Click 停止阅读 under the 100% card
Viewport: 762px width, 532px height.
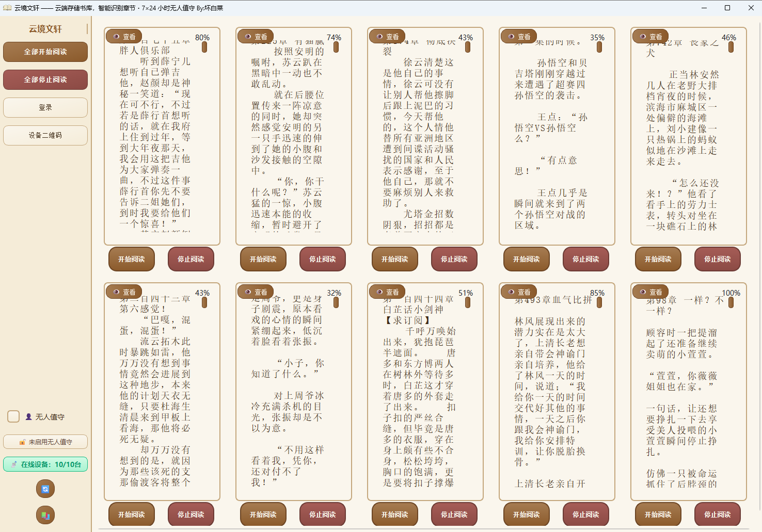717,514
